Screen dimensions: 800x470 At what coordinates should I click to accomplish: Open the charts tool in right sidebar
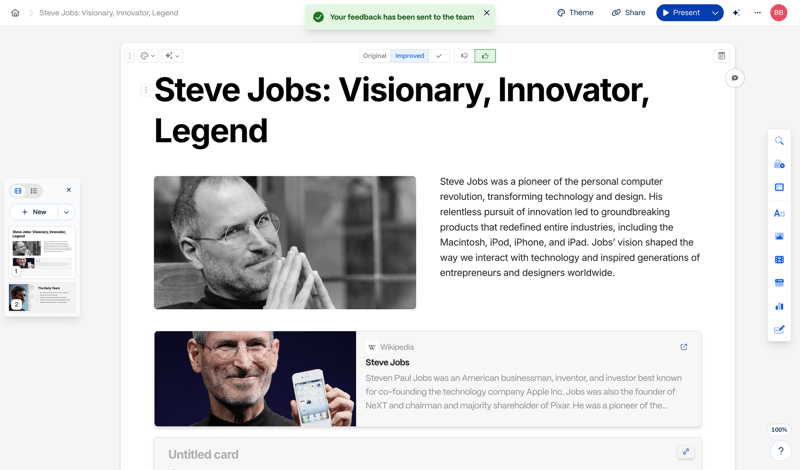(x=779, y=306)
